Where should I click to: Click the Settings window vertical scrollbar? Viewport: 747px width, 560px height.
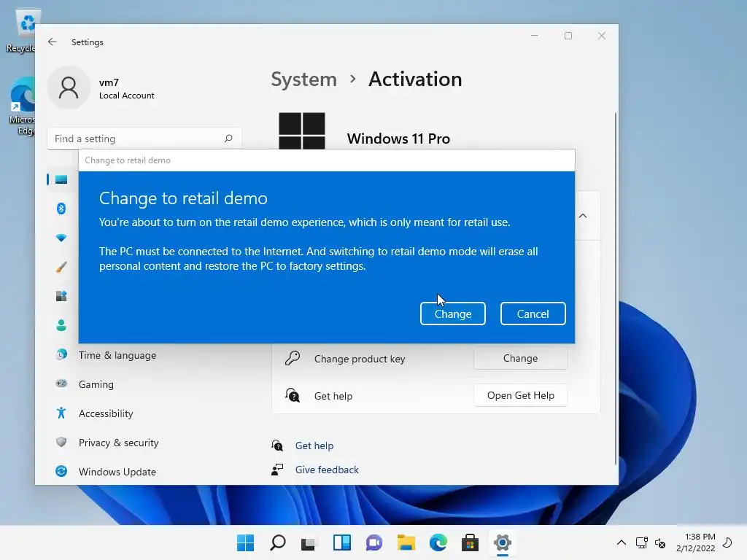pyautogui.click(x=616, y=289)
